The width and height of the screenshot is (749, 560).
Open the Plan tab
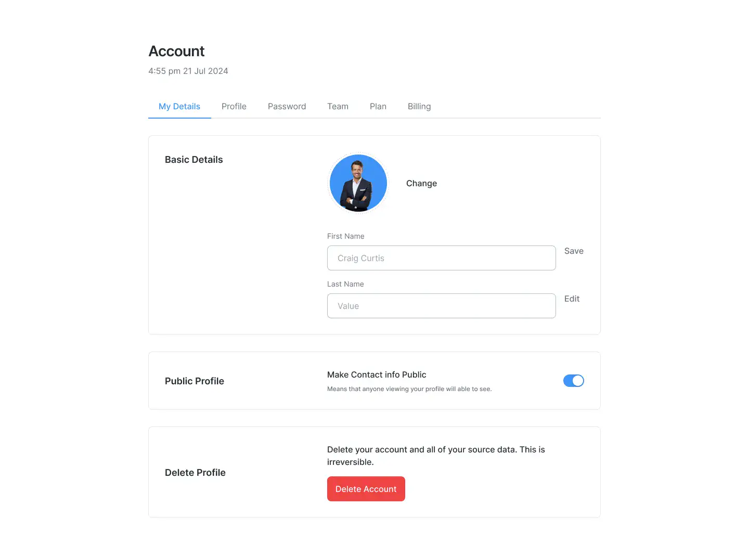pyautogui.click(x=378, y=106)
